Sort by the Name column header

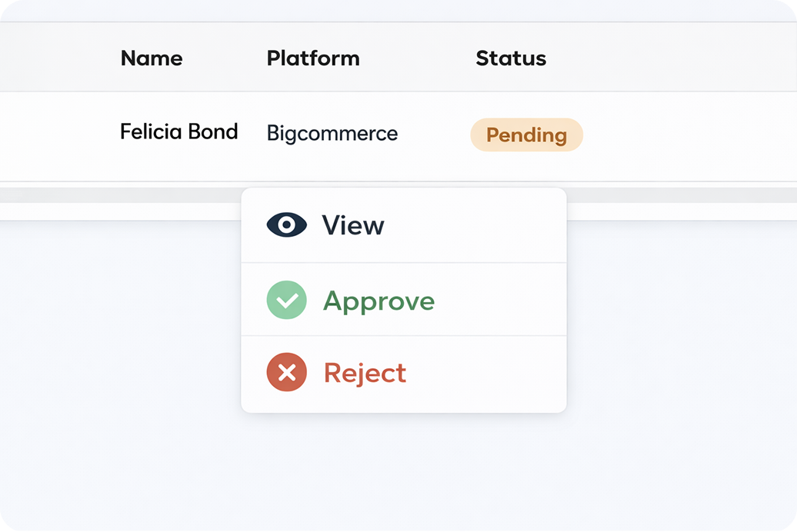[x=152, y=58]
